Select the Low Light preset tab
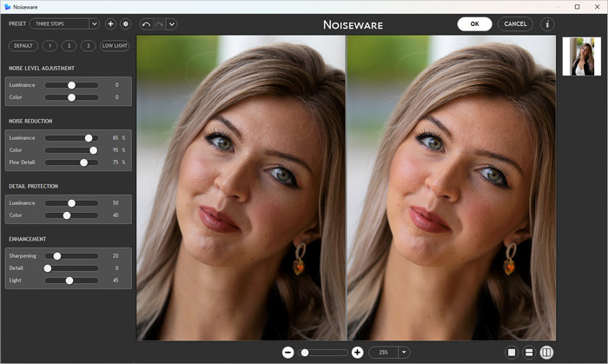The width and height of the screenshot is (608, 364). tap(115, 45)
